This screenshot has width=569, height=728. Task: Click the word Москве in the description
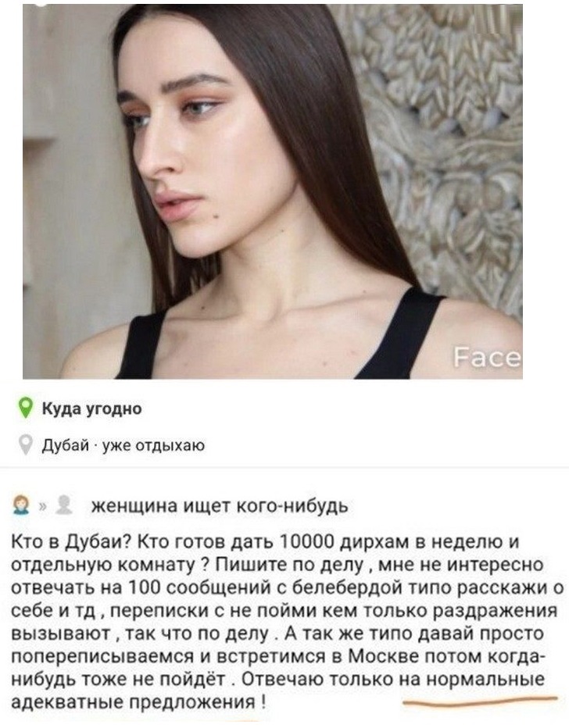point(381,656)
